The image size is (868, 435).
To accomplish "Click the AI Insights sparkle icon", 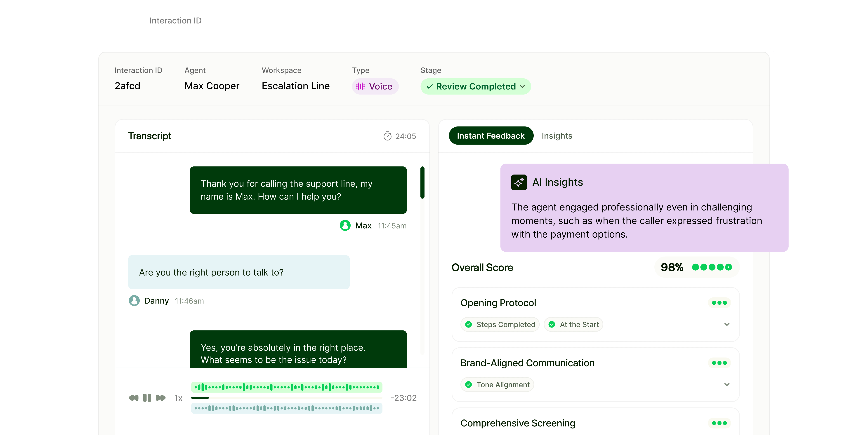I will [519, 182].
